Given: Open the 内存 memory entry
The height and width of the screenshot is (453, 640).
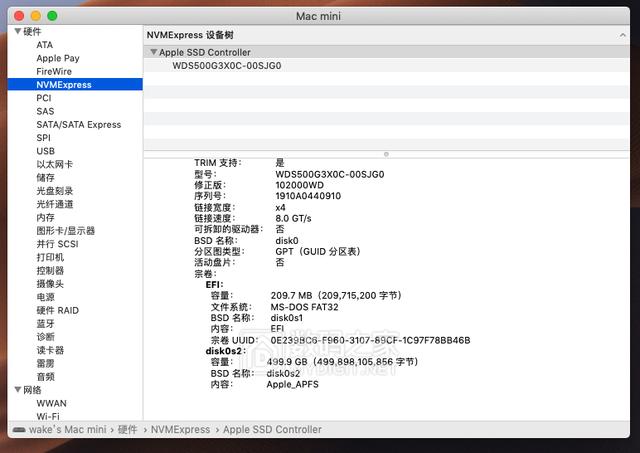Looking at the screenshot, I should pyautogui.click(x=45, y=218).
